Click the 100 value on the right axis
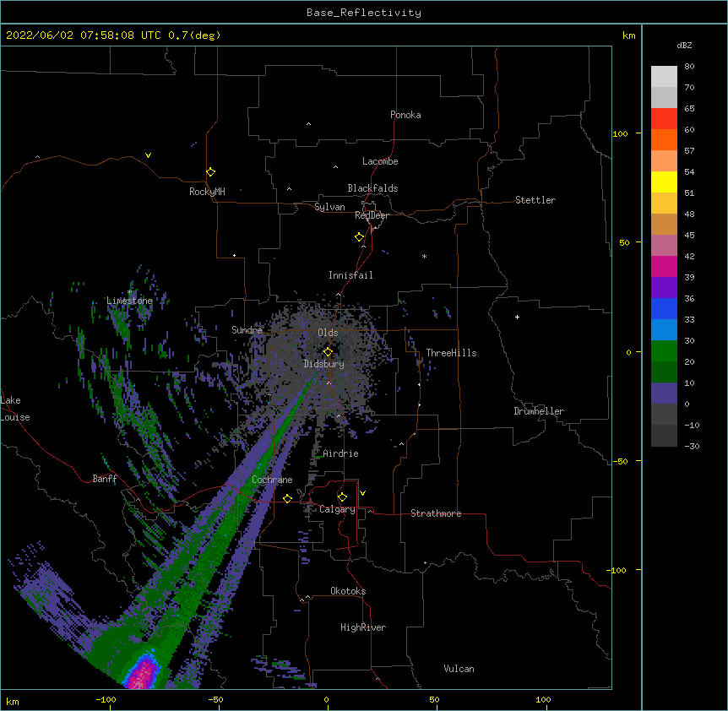 click(620, 133)
